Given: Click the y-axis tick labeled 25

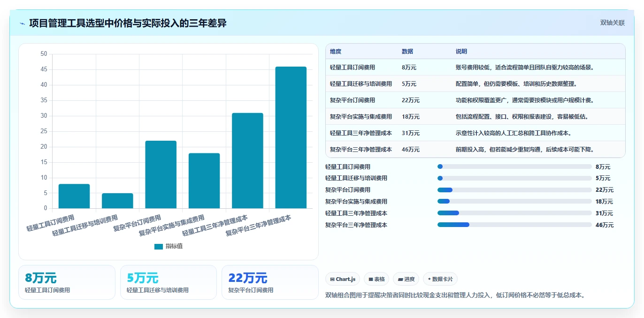Looking at the screenshot, I should tap(44, 131).
